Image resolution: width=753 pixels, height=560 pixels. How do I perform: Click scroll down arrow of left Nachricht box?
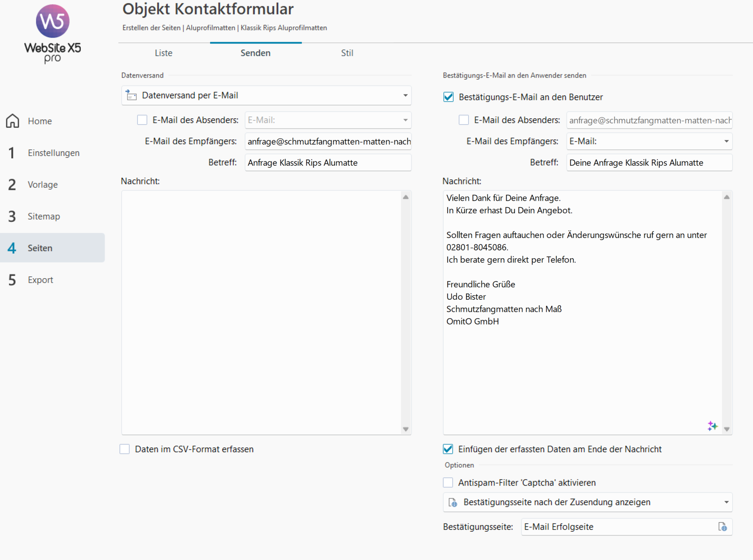coord(406,429)
